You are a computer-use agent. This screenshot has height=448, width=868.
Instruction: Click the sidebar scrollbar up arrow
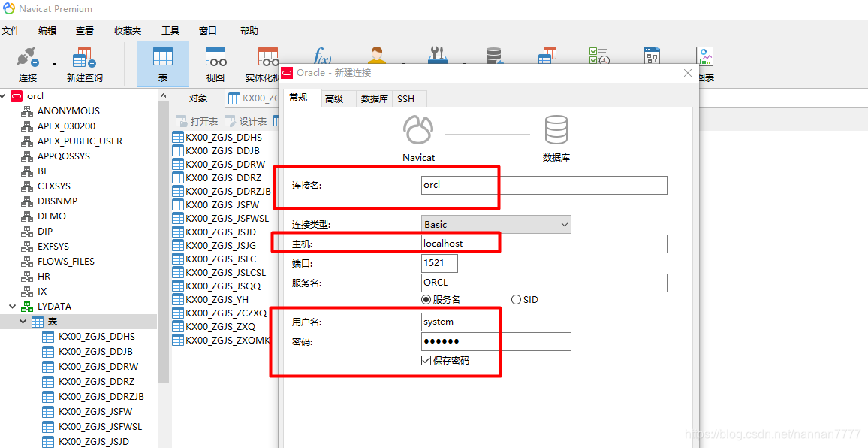pyautogui.click(x=163, y=96)
